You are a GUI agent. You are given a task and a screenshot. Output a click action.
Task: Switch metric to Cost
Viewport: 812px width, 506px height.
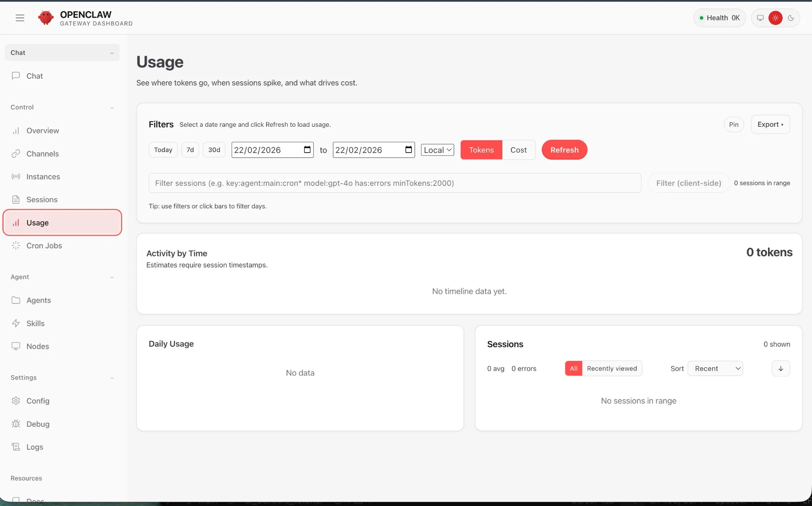click(x=519, y=150)
